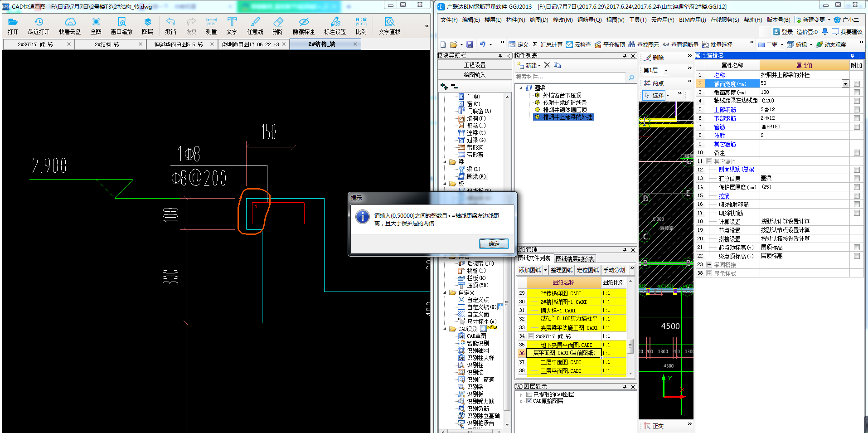868x433 pixels.
Task: Select the 二层平面图.CADI drawing row
Action: (561, 362)
